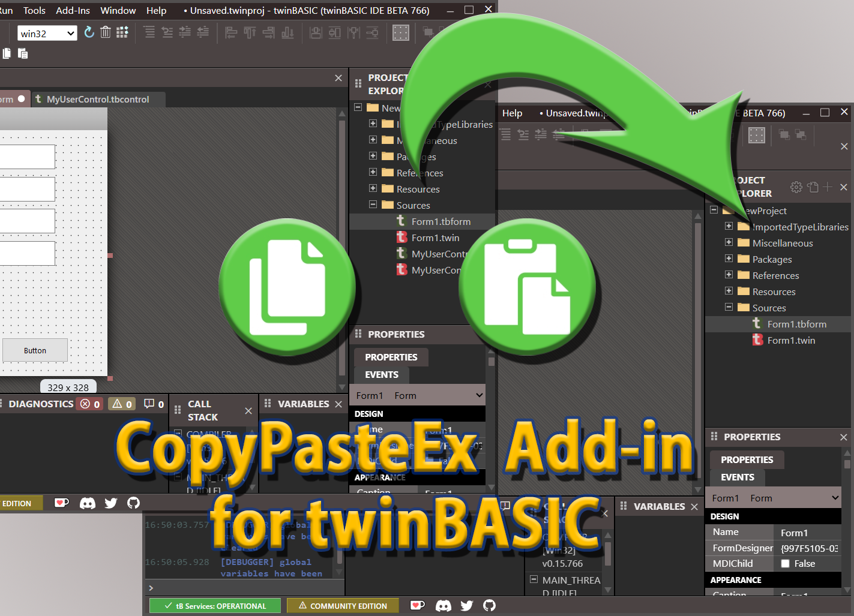Open Discord icon in front window status bar
The width and height of the screenshot is (854, 616).
tap(444, 606)
